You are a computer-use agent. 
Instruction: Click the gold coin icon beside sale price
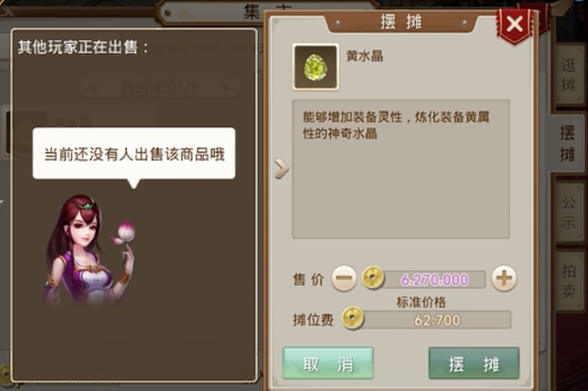(373, 278)
